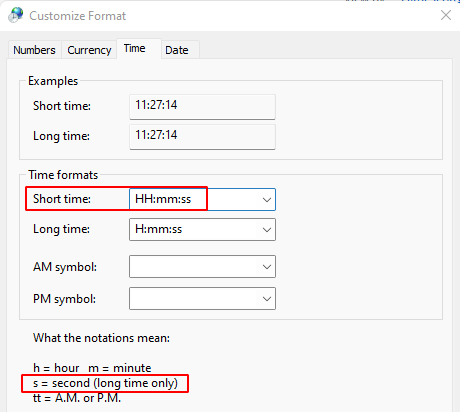The height and width of the screenshot is (412, 460).
Task: Click the 's = second (long time only)' line
Action: pos(105,383)
